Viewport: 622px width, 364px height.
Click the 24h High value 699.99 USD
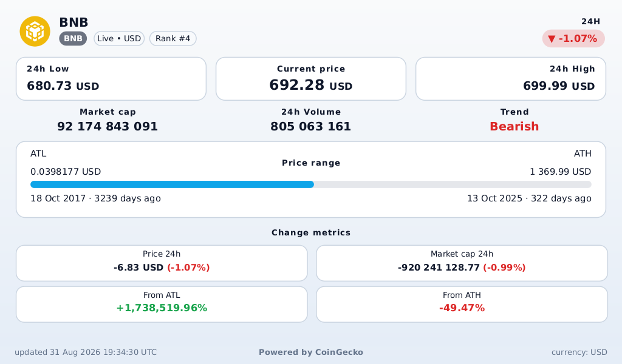(x=559, y=86)
